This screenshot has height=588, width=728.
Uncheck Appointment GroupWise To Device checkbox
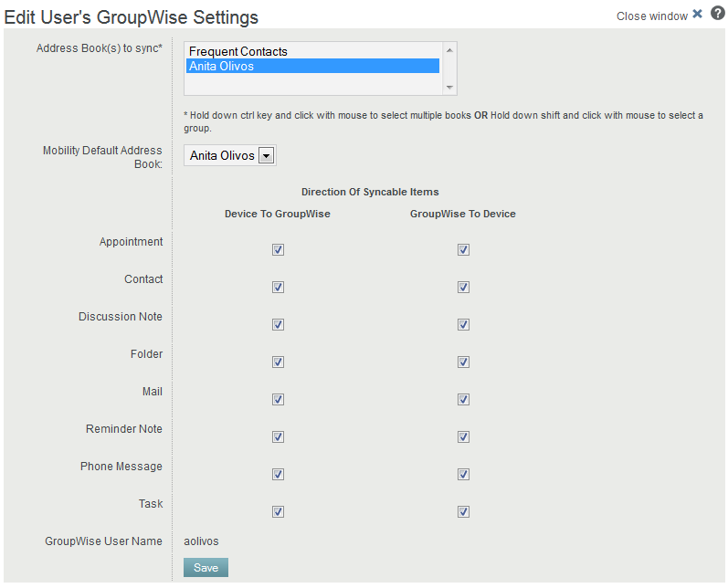pos(463,249)
